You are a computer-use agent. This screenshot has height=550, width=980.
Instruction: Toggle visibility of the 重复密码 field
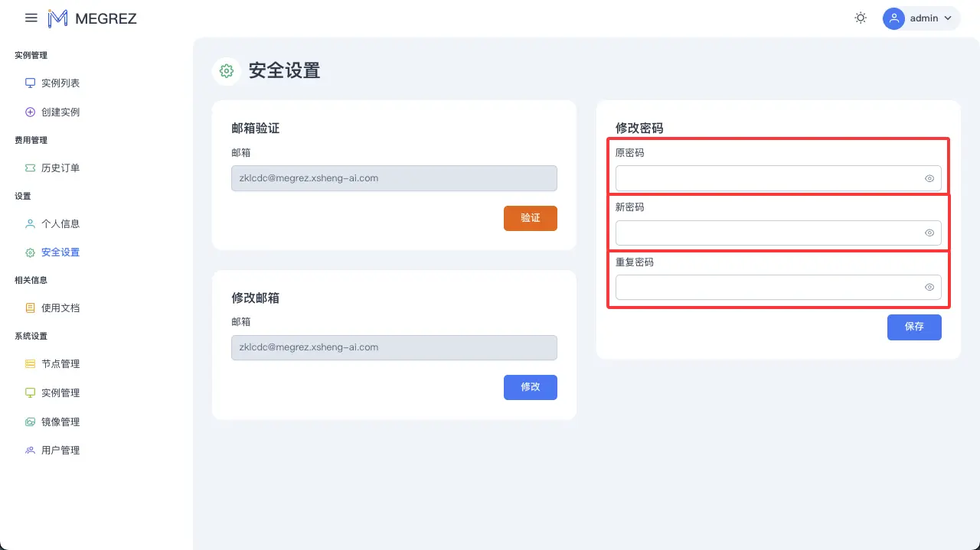pyautogui.click(x=929, y=287)
